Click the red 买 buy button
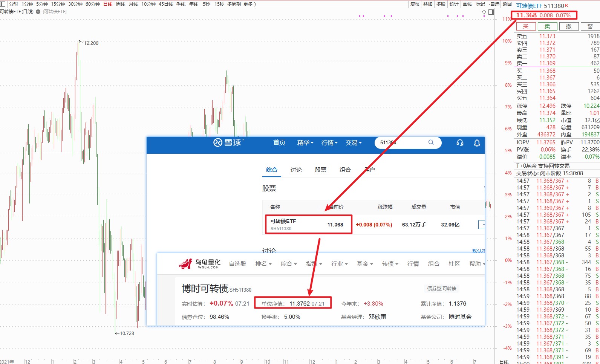This screenshot has height=364, width=600. [525, 26]
